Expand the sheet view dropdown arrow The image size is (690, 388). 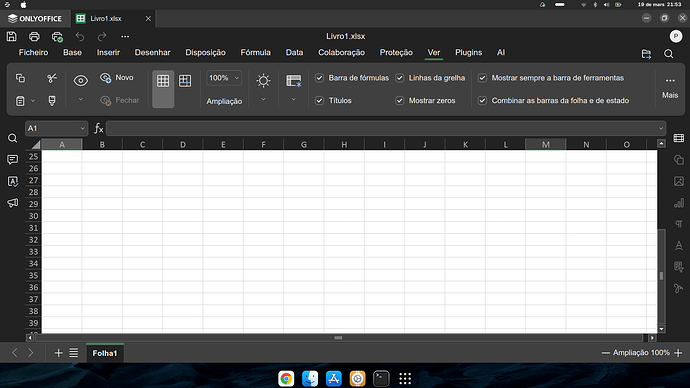coord(81,99)
